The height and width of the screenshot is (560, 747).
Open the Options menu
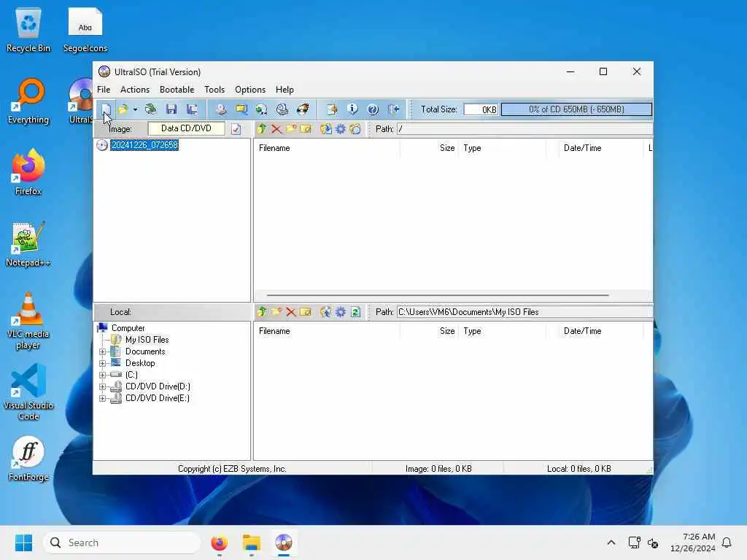click(x=250, y=90)
